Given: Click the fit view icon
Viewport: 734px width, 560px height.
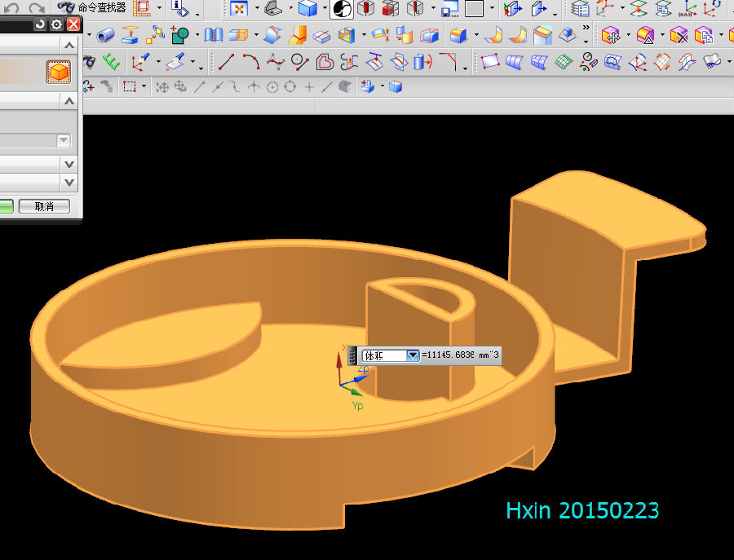Looking at the screenshot, I should [239, 9].
